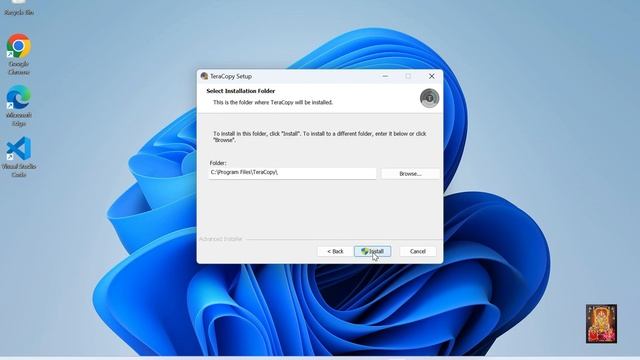Select the Recycle Bin desktop icon
This screenshot has height=360, width=640.
point(19,8)
